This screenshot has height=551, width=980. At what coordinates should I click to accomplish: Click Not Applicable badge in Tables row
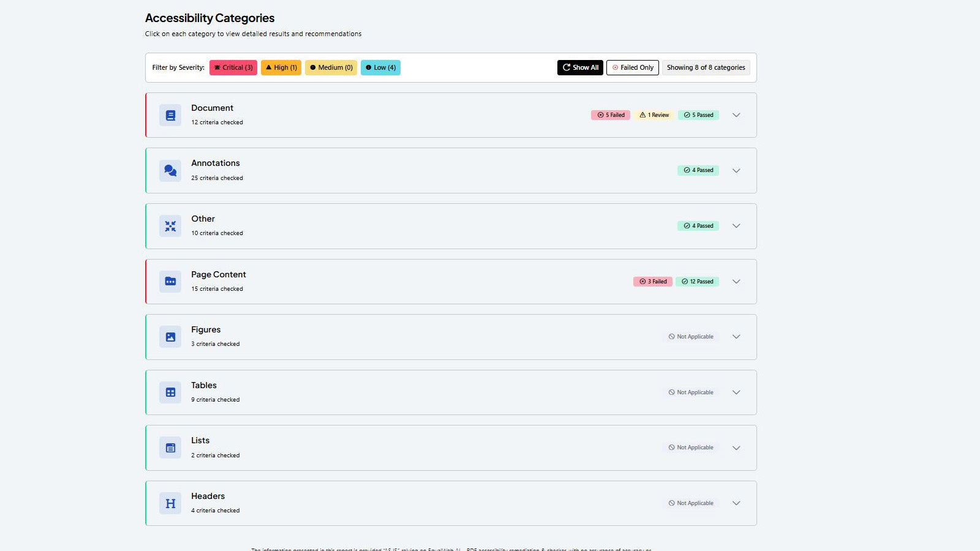[x=691, y=392]
